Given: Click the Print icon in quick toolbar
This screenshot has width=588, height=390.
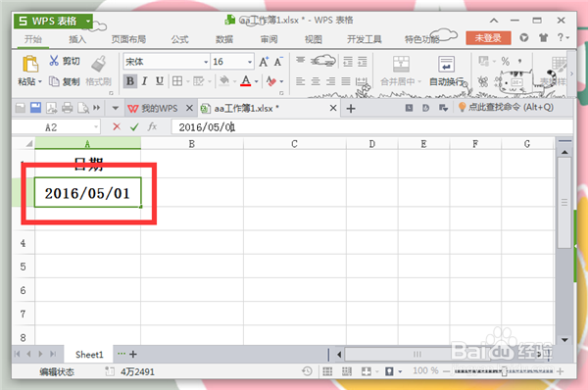Looking at the screenshot, I should pos(67,108).
